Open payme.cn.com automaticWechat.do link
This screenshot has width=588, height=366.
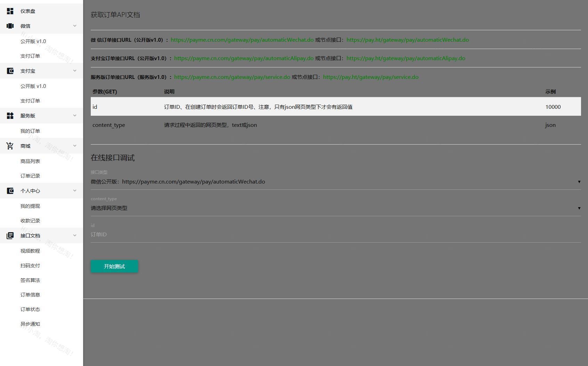coord(242,40)
